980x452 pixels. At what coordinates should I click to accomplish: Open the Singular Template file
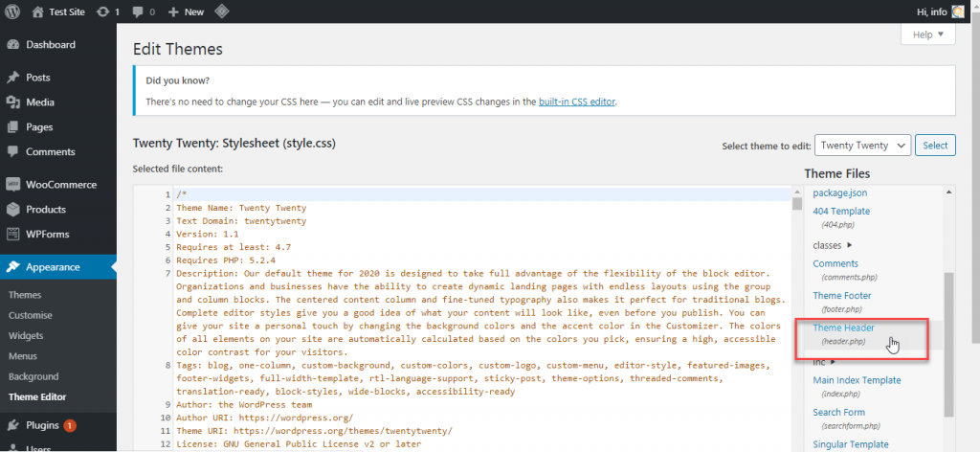(x=851, y=444)
